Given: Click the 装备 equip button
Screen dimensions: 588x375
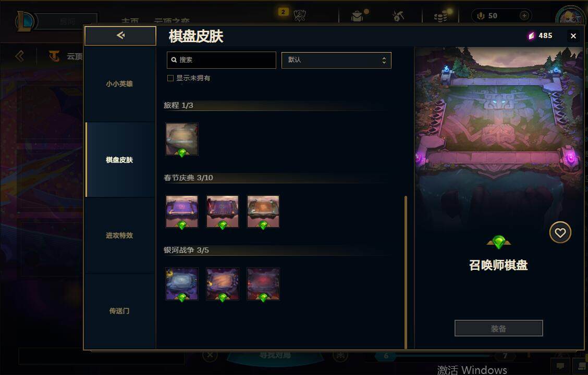Looking at the screenshot, I should click(x=498, y=329).
